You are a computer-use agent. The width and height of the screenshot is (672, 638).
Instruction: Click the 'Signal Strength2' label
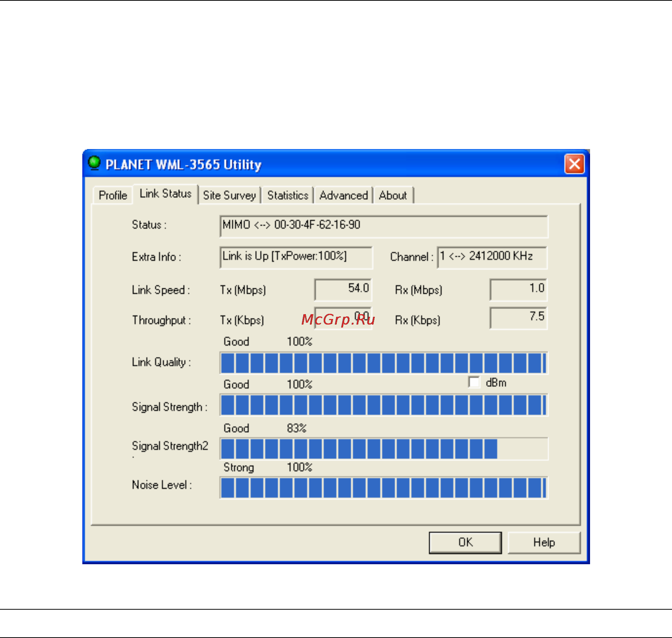pyautogui.click(x=170, y=446)
